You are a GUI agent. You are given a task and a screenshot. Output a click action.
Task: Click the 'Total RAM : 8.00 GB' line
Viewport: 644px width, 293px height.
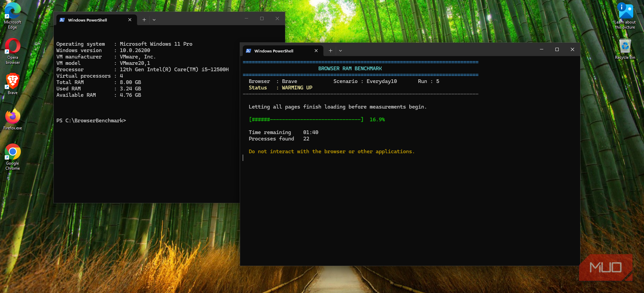[x=99, y=82]
